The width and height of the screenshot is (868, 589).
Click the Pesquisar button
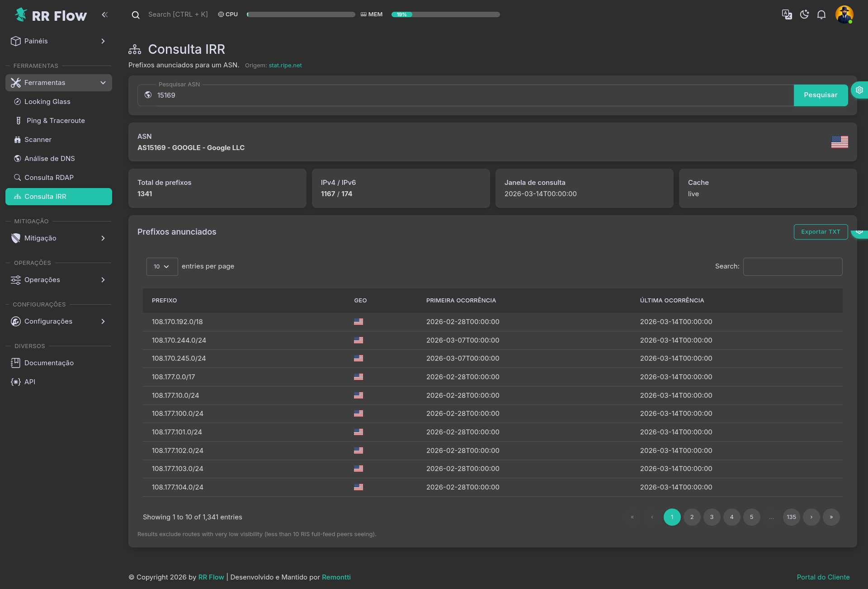820,95
